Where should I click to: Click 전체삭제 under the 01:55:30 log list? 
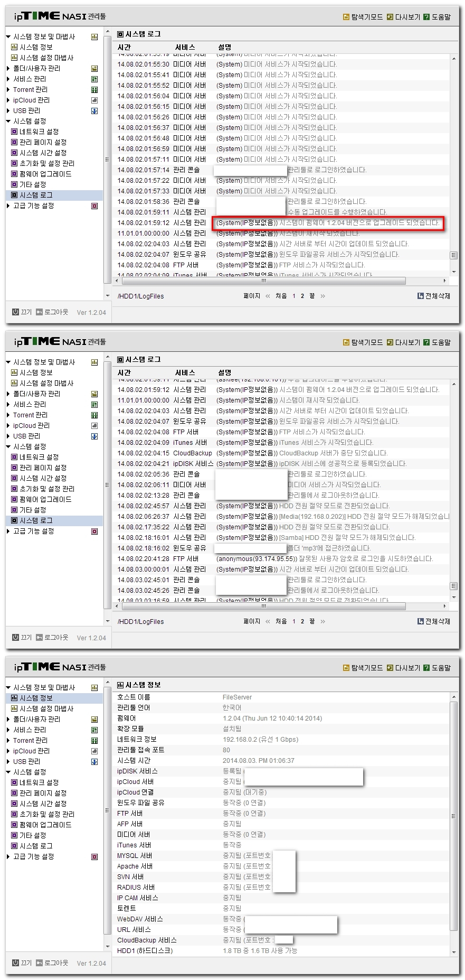434,296
